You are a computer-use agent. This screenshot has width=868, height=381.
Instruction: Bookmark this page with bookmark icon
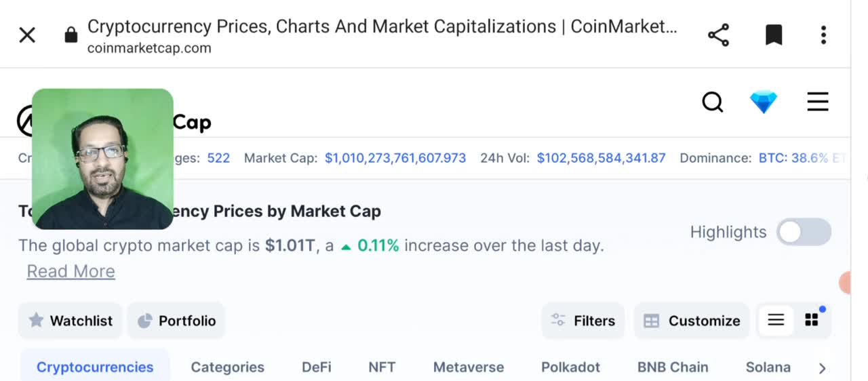pos(774,35)
